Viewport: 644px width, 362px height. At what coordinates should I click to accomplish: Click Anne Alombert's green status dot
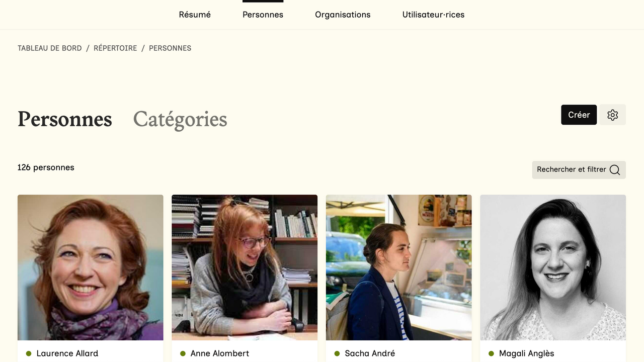click(183, 353)
